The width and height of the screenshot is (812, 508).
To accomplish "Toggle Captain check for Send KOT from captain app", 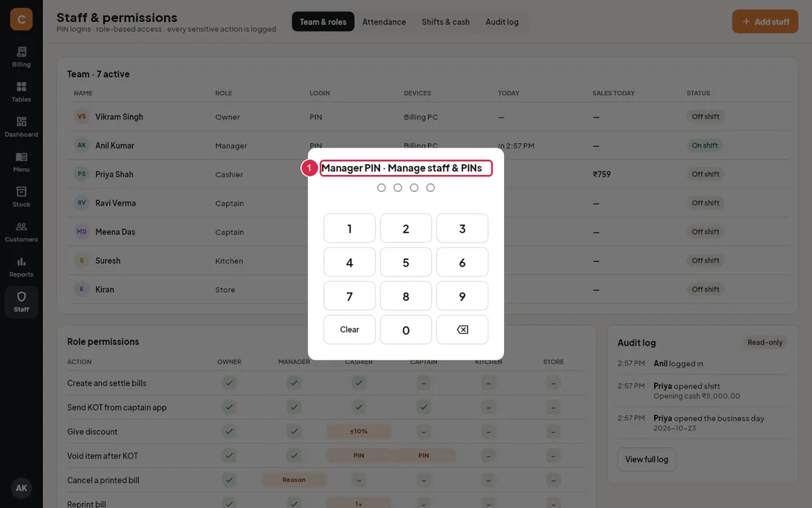I will 424,407.
